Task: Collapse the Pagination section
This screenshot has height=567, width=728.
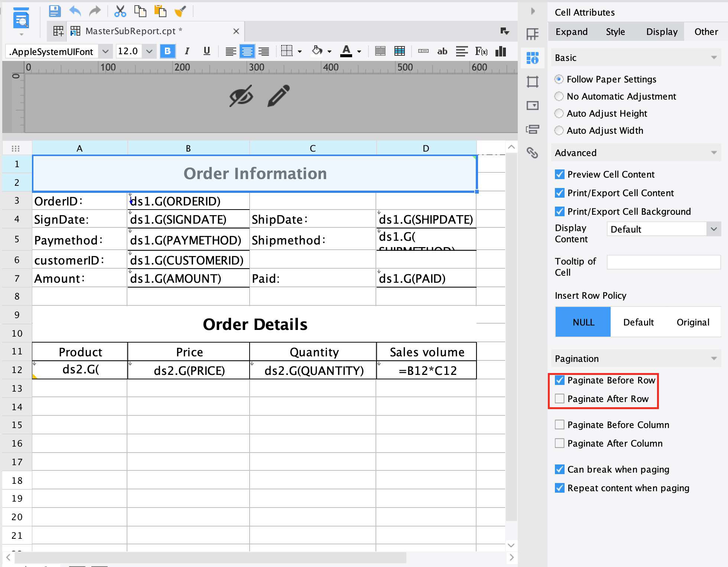Action: (714, 359)
